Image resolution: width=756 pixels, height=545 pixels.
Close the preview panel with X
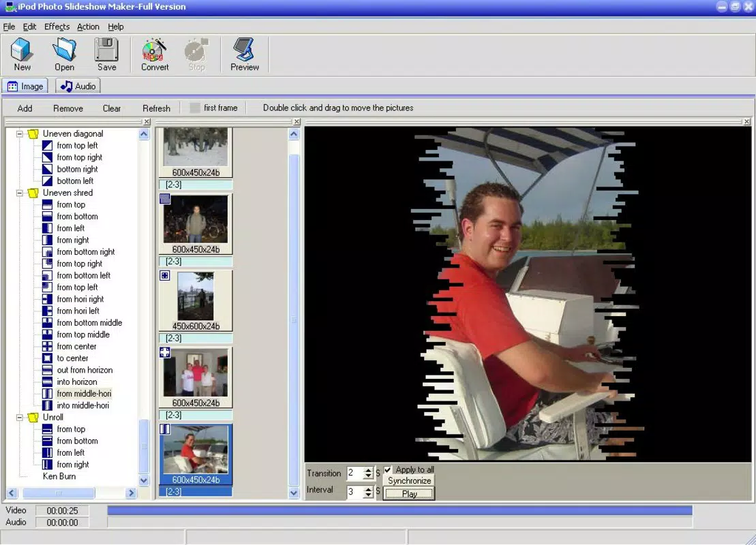746,122
